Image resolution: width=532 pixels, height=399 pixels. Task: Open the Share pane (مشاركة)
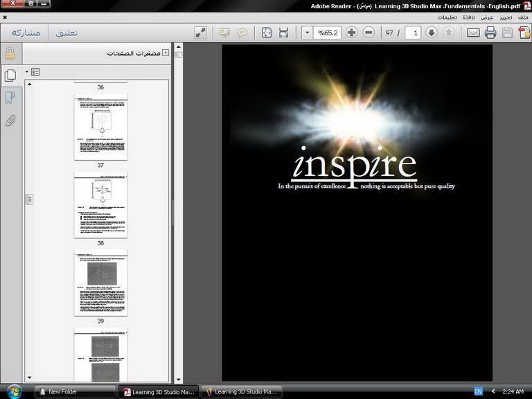[x=26, y=33]
